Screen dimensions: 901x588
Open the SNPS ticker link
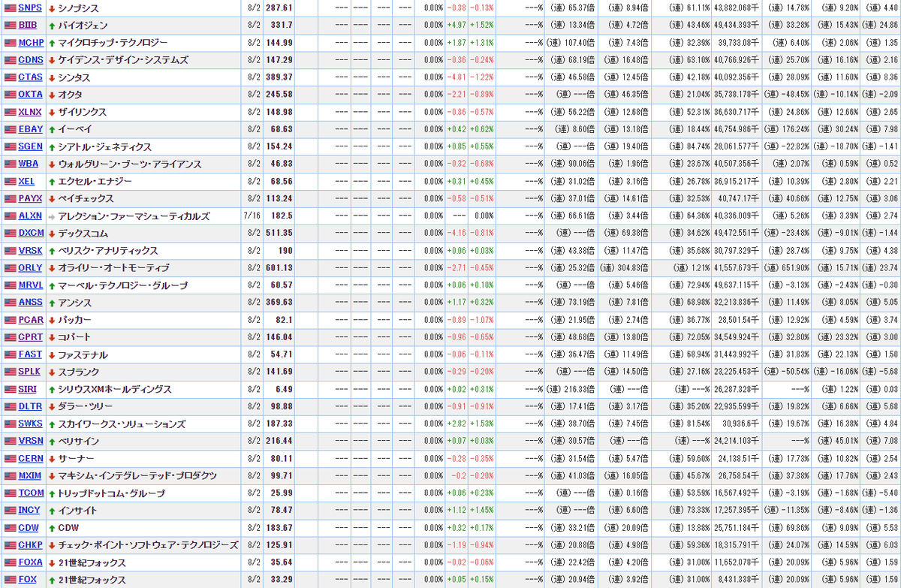click(x=31, y=8)
